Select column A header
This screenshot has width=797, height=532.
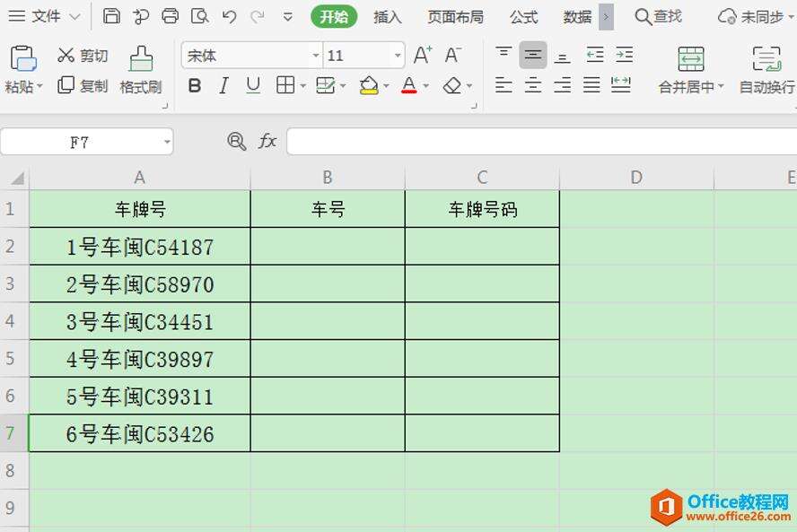pos(140,178)
